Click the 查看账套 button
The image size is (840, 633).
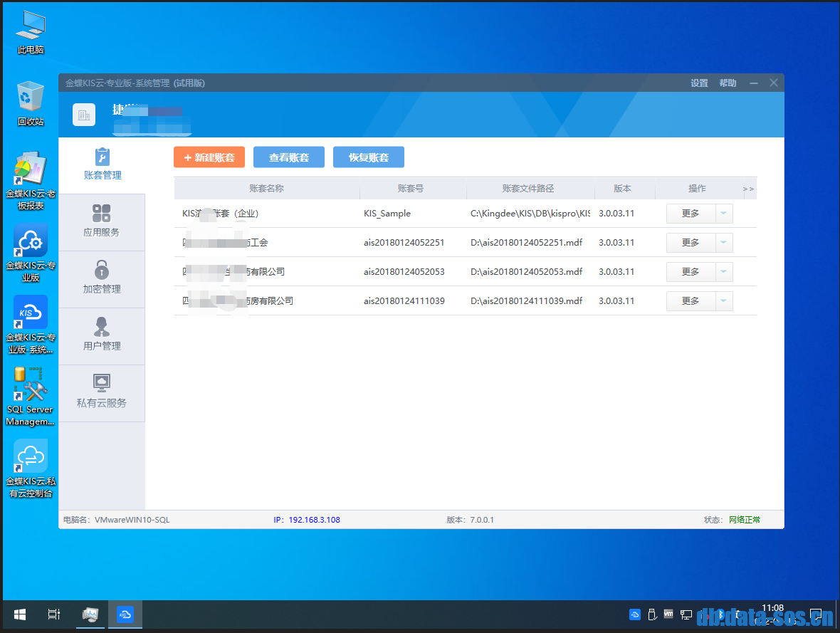(x=289, y=157)
